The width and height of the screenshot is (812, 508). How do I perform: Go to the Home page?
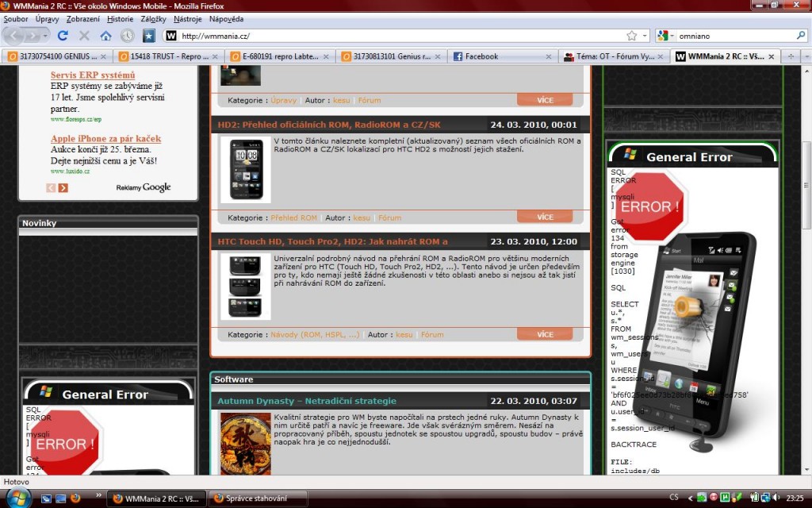[105, 36]
